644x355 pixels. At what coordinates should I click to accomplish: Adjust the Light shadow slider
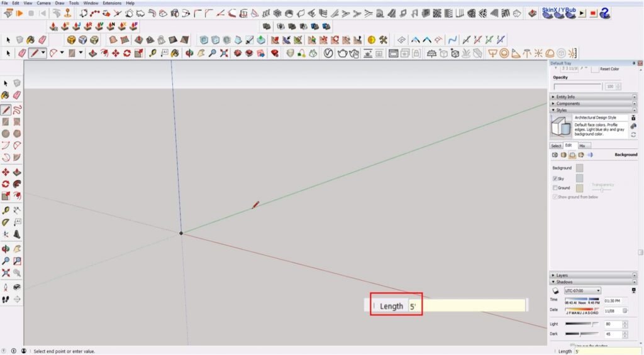point(582,324)
